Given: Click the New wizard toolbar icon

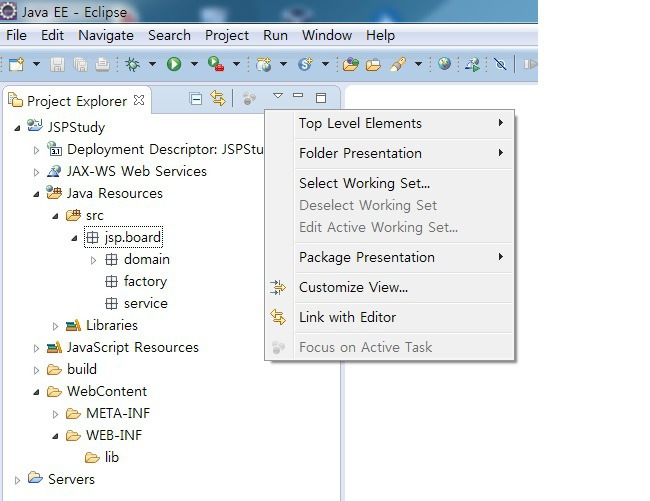Looking at the screenshot, I should point(17,64).
